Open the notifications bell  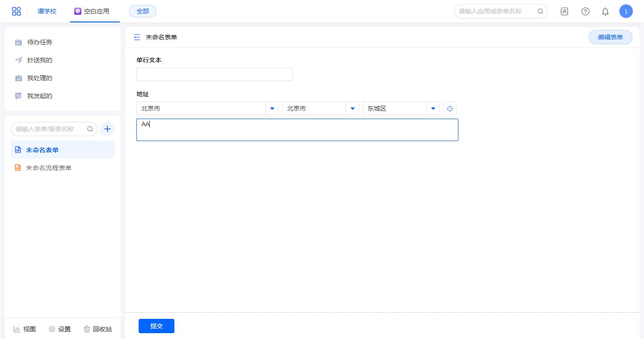coord(605,12)
